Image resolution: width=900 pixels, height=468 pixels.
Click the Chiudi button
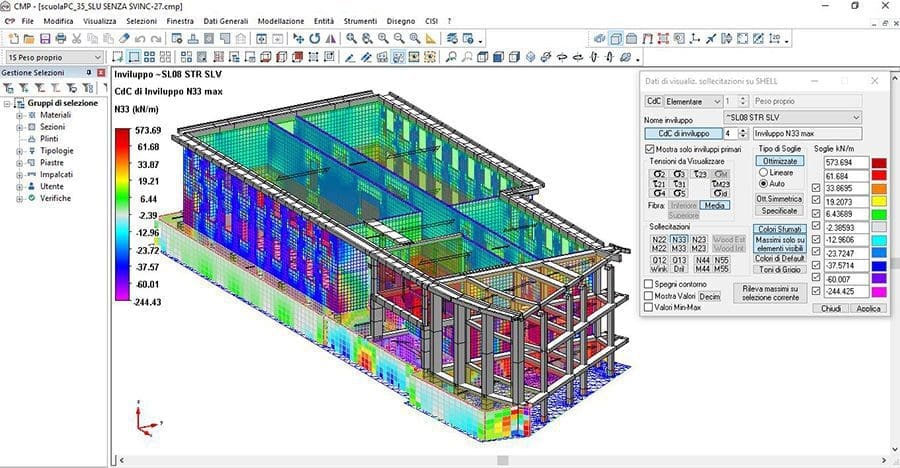click(830, 308)
